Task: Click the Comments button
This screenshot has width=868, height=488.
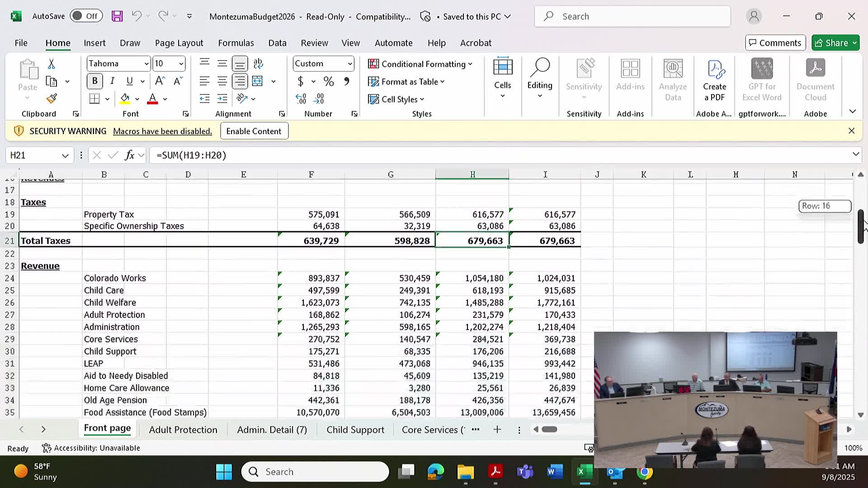Action: [775, 43]
